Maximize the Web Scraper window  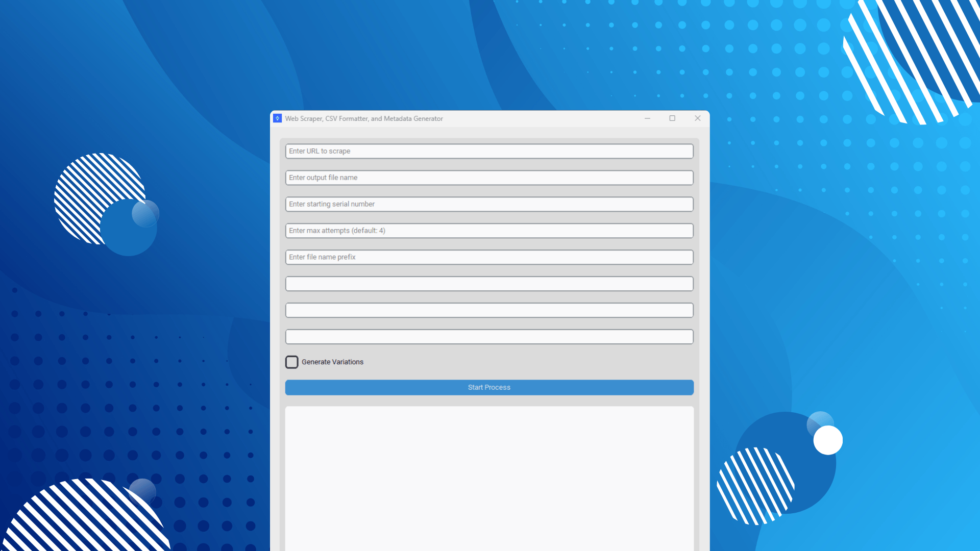[x=672, y=118]
